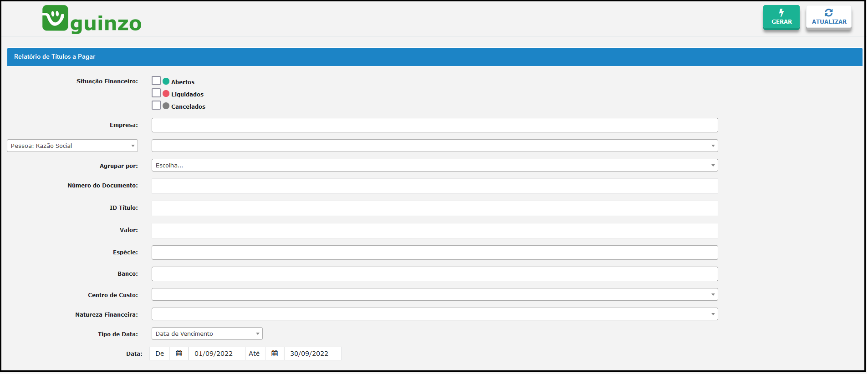Click the Abertos label text
The height and width of the screenshot is (374, 868).
pos(183,82)
